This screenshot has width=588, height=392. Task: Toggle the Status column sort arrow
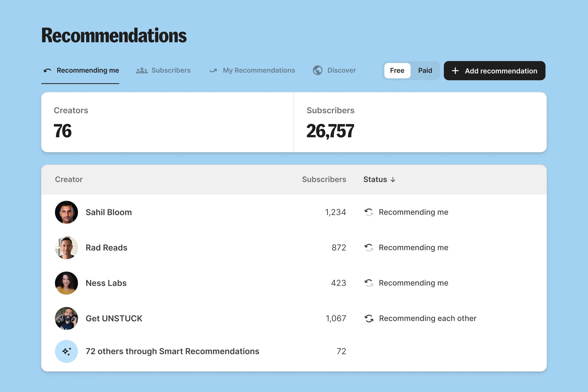tap(393, 179)
